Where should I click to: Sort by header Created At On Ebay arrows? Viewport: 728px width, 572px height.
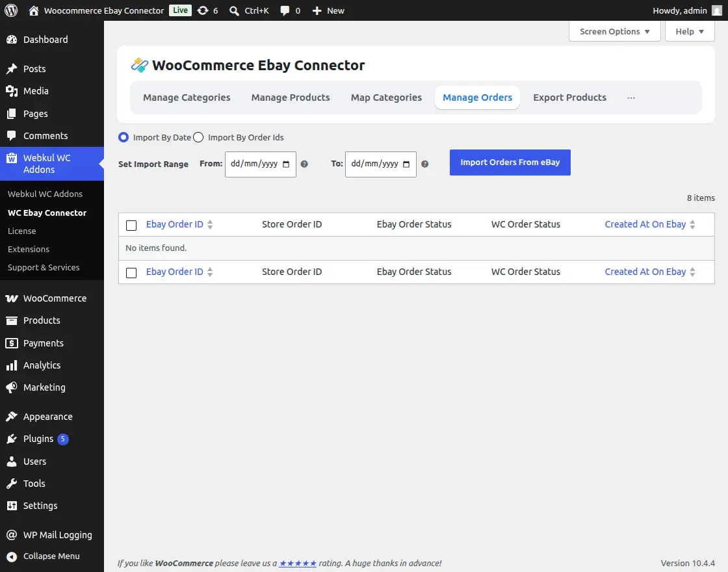[692, 225]
